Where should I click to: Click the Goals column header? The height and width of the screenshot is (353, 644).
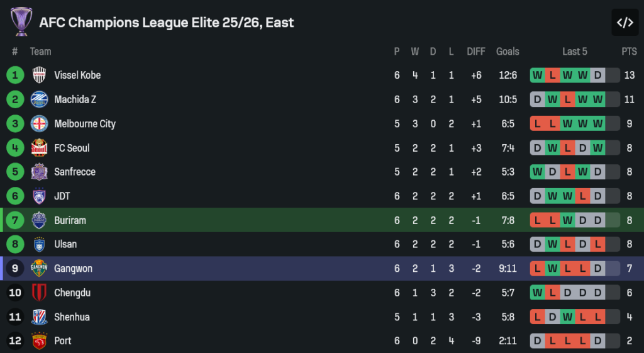pyautogui.click(x=508, y=52)
